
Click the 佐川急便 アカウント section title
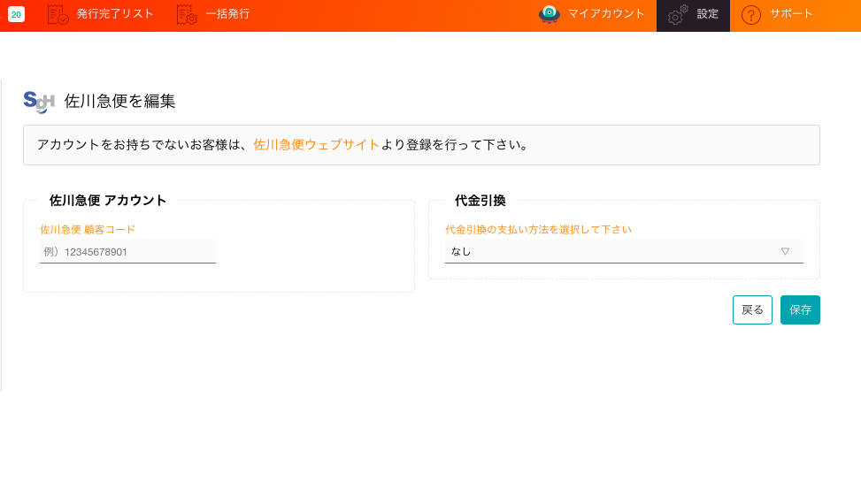(x=108, y=201)
